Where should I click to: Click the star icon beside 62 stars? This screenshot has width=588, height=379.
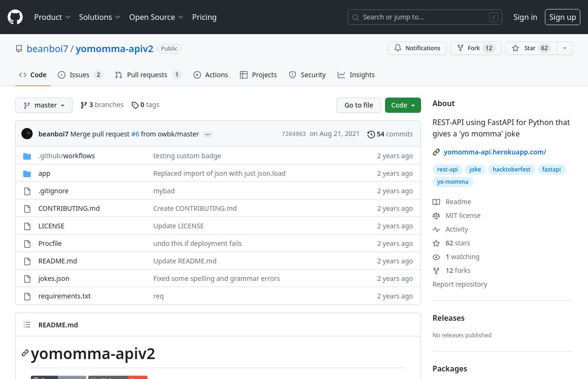[436, 243]
